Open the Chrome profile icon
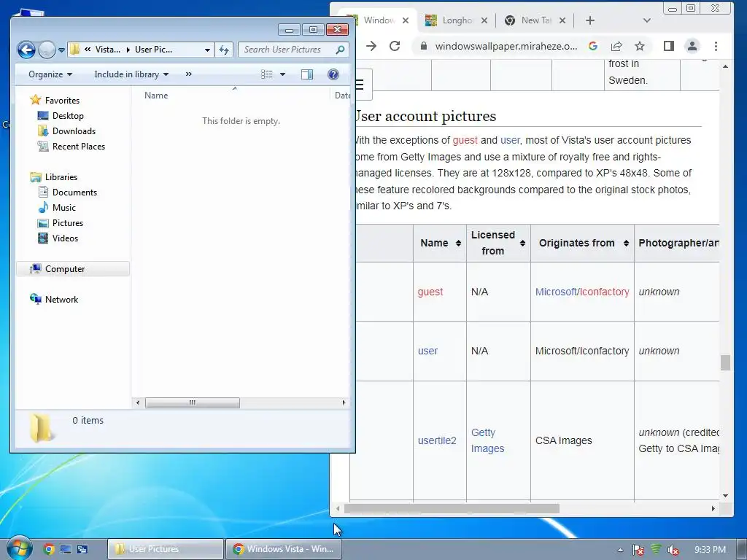This screenshot has width=747, height=560. pos(692,46)
